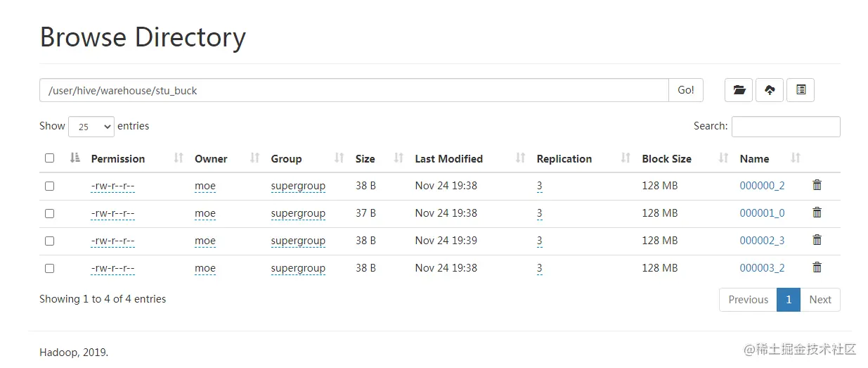868x368 pixels.
Task: Check the box for file 000003_2
Action: pos(49,268)
